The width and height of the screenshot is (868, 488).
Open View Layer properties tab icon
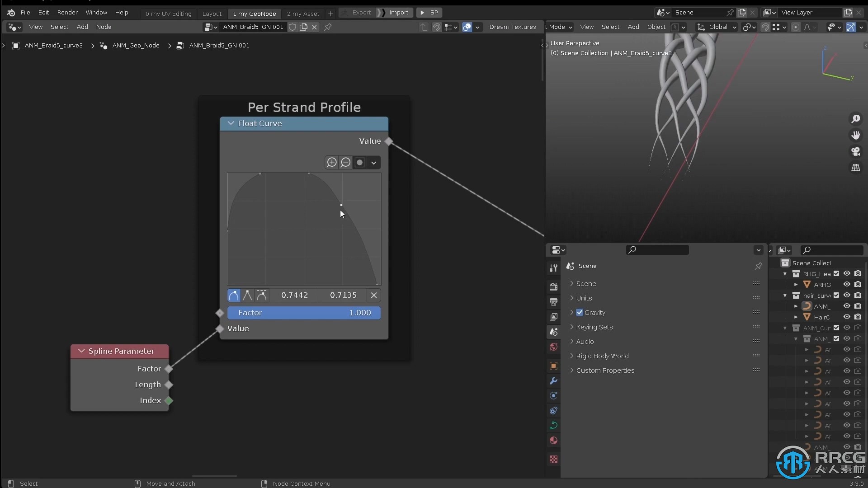[553, 317]
